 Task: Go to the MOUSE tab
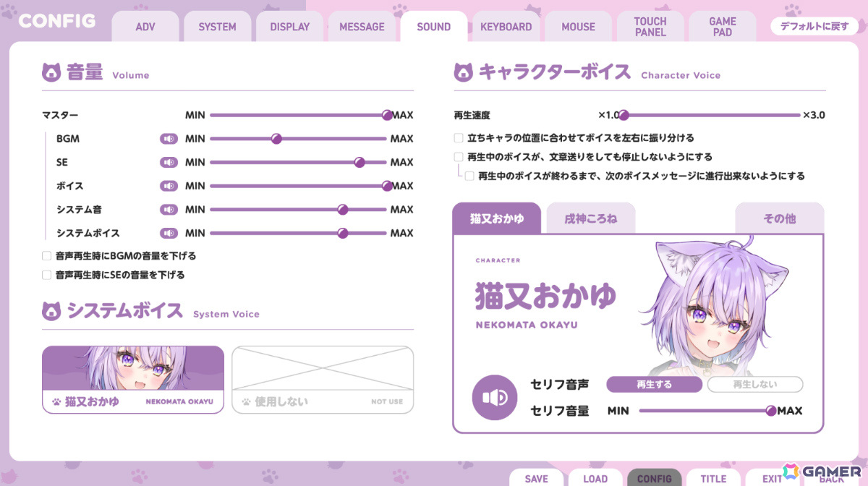click(x=579, y=27)
